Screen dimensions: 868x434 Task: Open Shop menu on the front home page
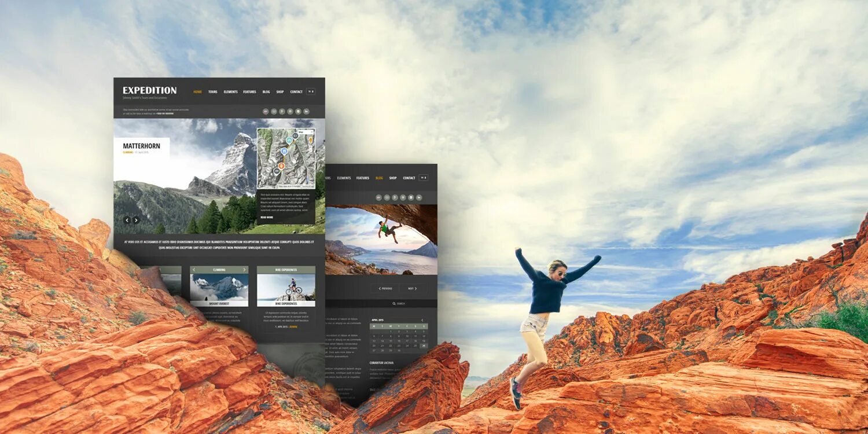[x=280, y=91]
